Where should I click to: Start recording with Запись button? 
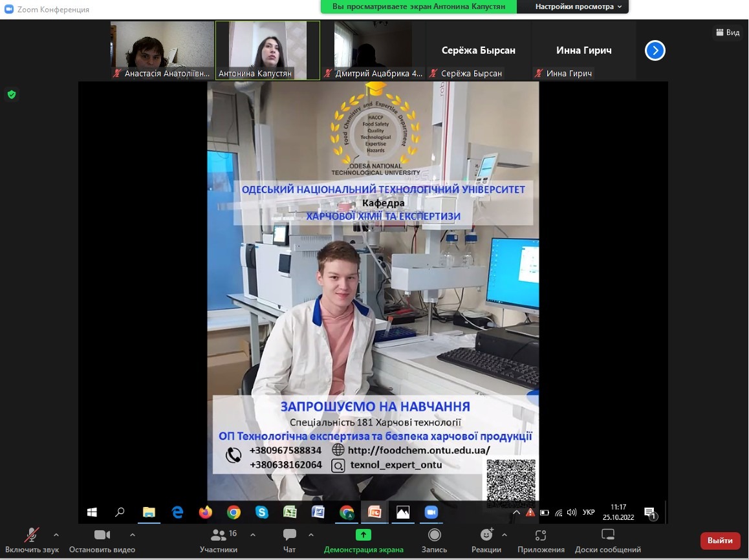click(x=434, y=541)
